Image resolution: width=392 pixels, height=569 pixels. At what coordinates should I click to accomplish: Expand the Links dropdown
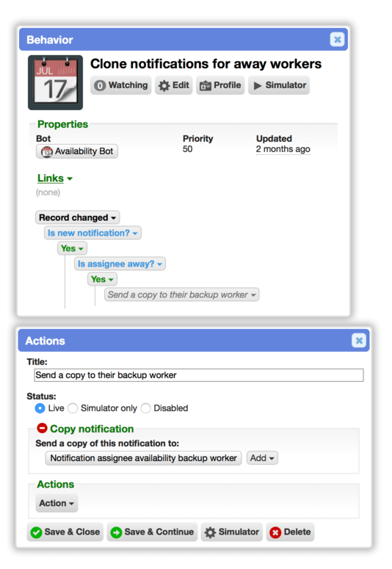click(55, 178)
